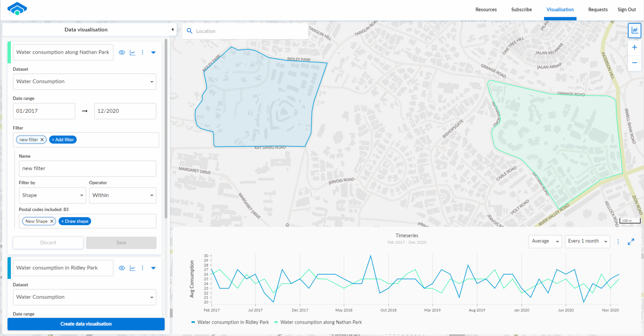Open the Average aggregation dropdown
This screenshot has width=644, height=336.
(x=545, y=241)
